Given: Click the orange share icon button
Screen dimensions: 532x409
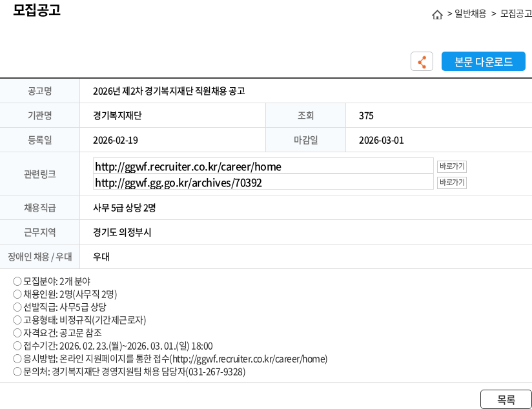Looking at the screenshot, I should tap(422, 61).
